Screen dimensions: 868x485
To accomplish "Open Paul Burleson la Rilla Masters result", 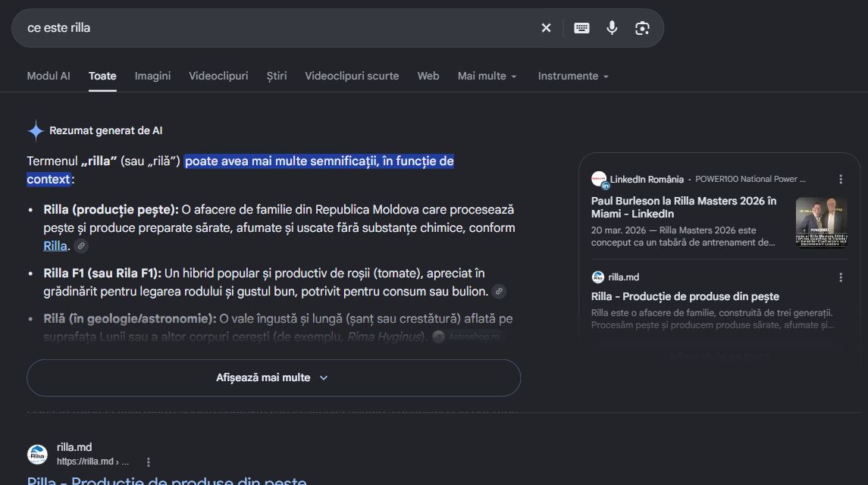I will tap(684, 207).
